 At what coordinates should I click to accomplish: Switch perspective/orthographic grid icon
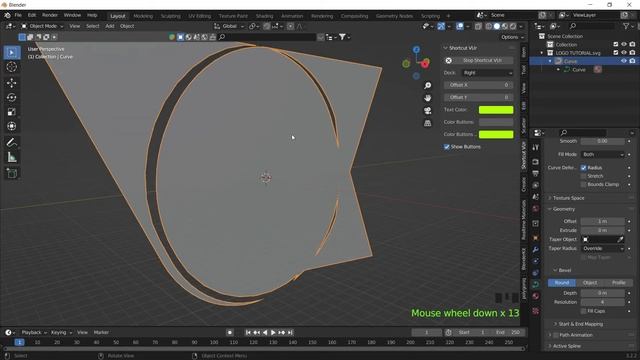[427, 123]
